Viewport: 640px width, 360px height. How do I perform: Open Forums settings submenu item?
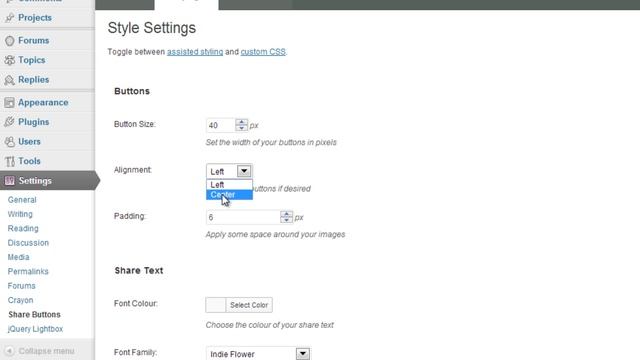22,286
